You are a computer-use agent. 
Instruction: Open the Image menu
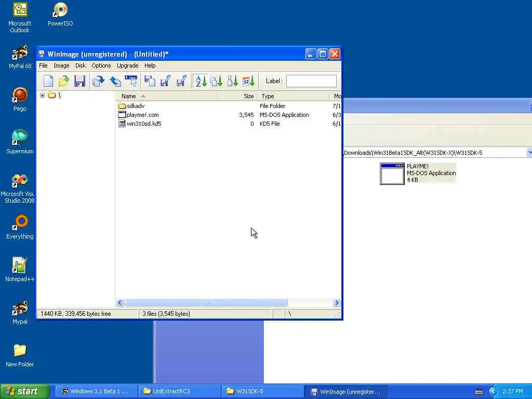61,65
